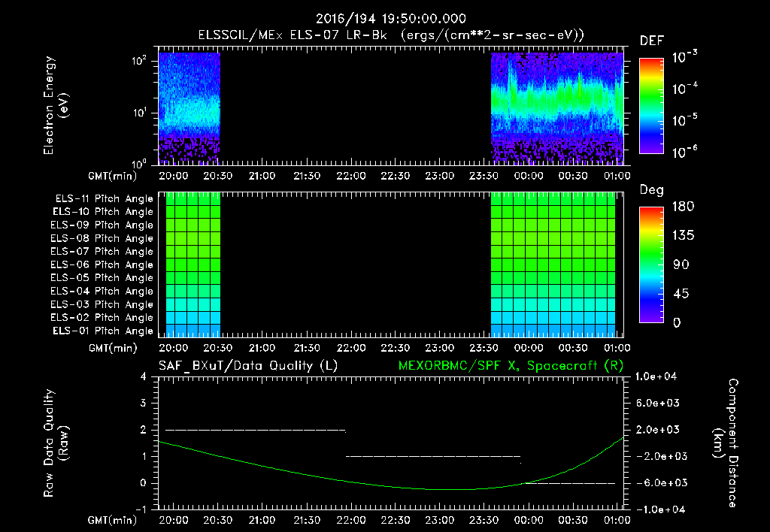Viewport: 770px width, 532px height.
Task: Click the data quality line at level 2
Action: pos(256,430)
